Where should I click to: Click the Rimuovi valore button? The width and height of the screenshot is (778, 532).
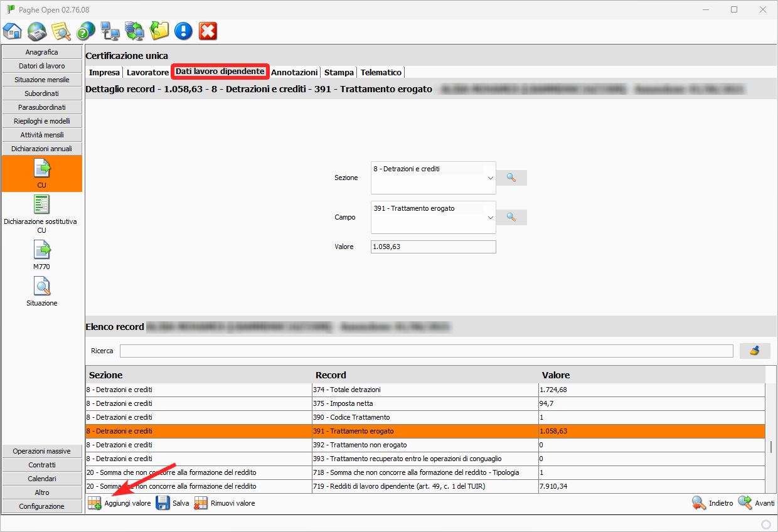[225, 503]
